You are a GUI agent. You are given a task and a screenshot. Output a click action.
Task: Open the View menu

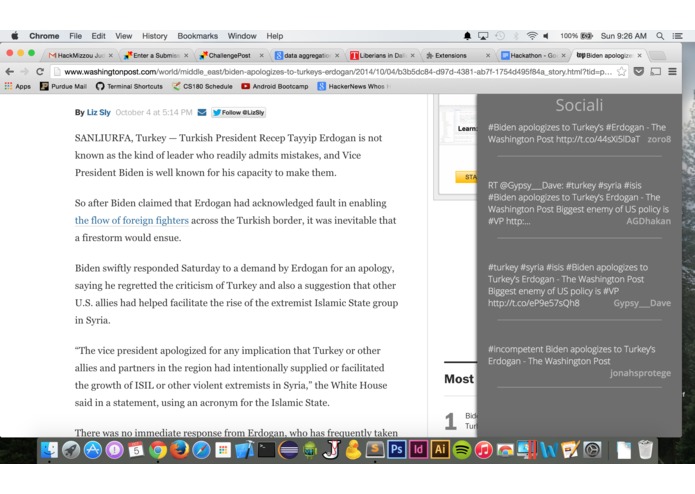click(x=124, y=36)
